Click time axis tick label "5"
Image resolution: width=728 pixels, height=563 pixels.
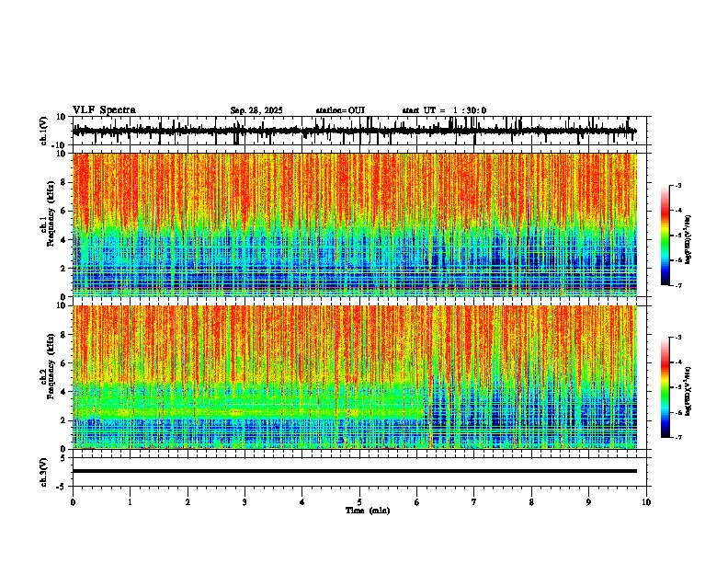click(x=359, y=502)
